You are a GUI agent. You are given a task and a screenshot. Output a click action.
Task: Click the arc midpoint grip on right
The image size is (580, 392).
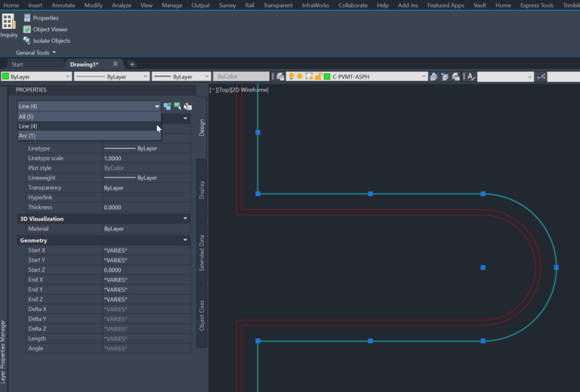557,267
